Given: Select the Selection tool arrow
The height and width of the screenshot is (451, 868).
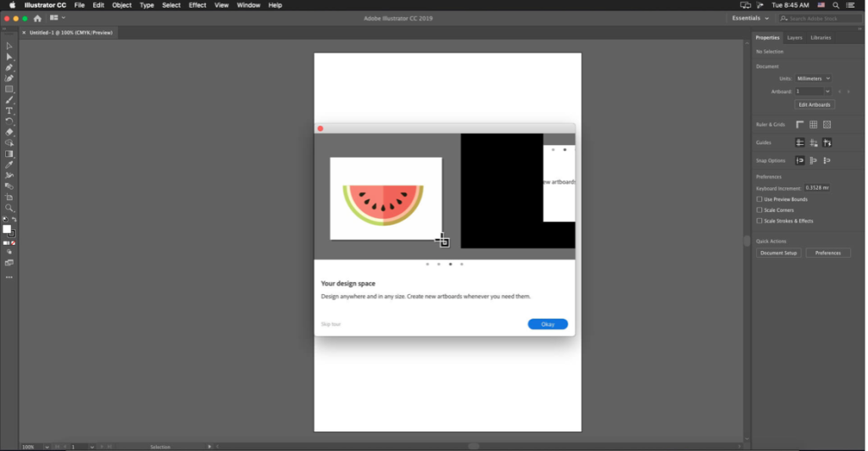Looking at the screenshot, I should 8,46.
